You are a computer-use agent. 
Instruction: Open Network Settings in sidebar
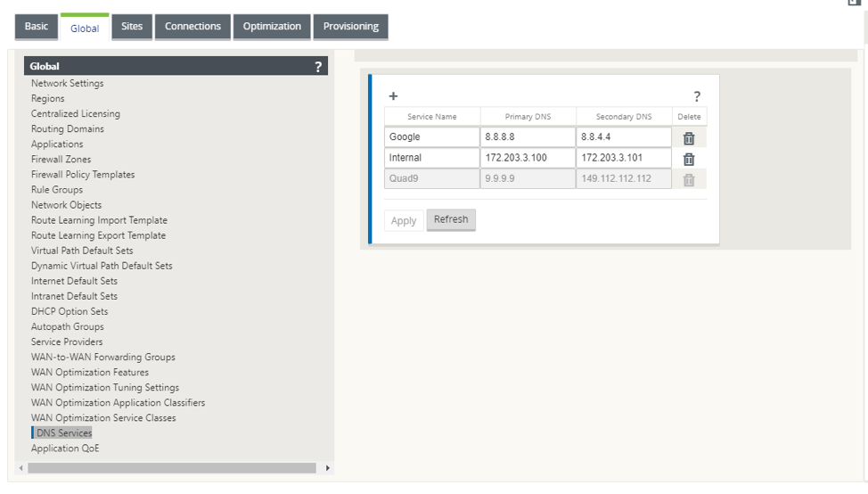click(67, 83)
